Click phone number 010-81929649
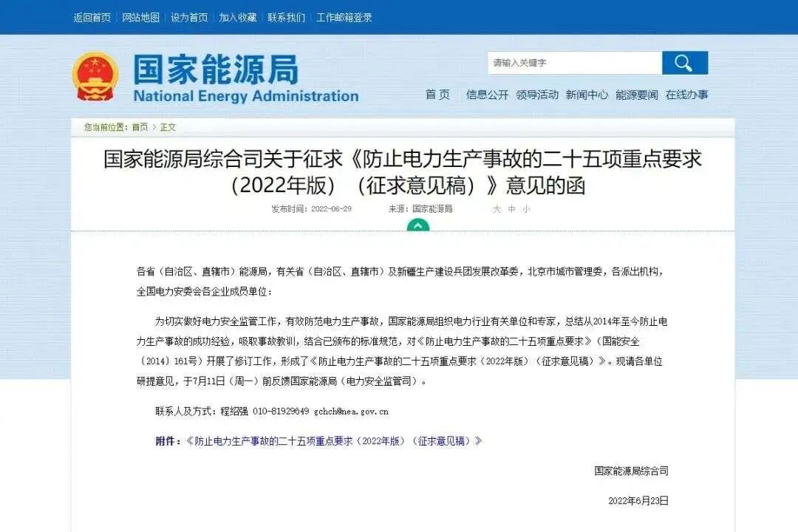Viewport: 798px width, 532px height. tap(281, 412)
